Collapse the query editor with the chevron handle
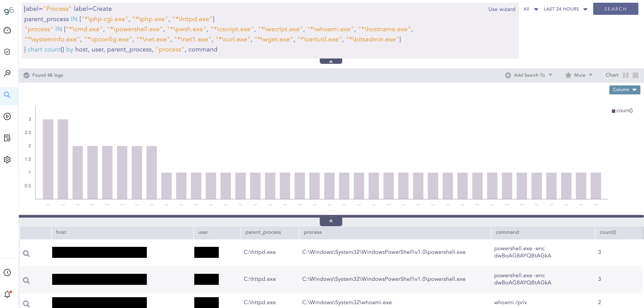Screen dimensions: 644x308 [331, 62]
